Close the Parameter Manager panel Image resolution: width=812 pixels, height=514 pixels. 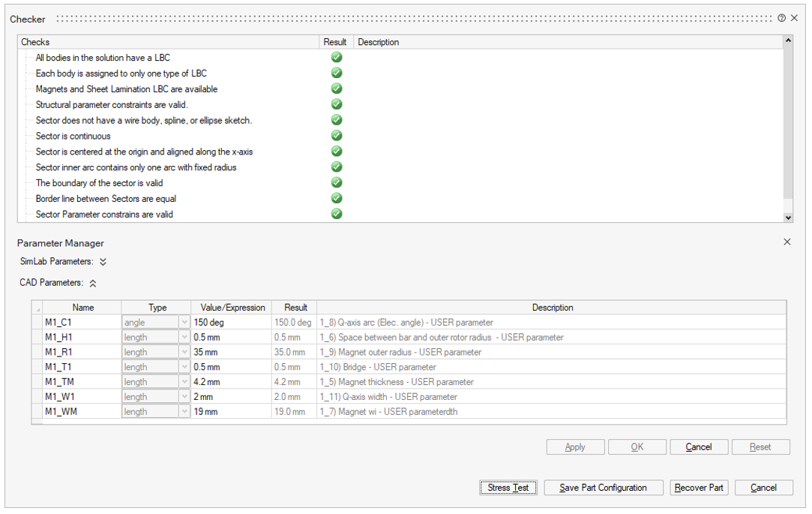pos(787,242)
